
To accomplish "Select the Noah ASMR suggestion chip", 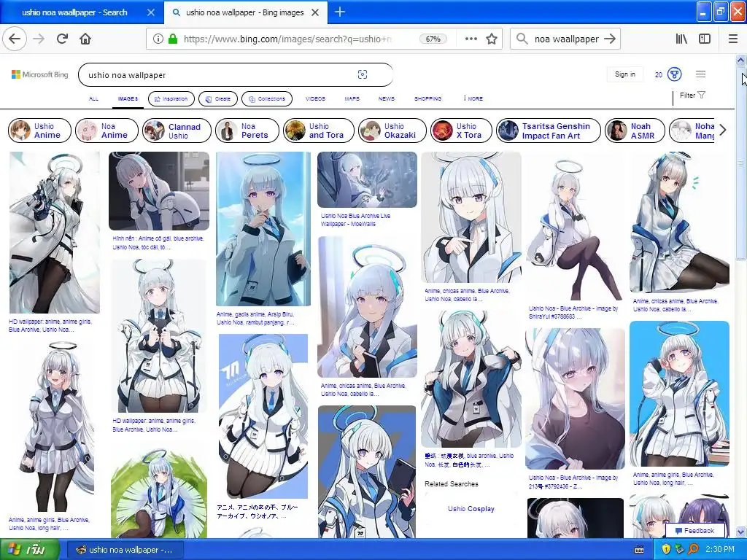I will pos(635,131).
